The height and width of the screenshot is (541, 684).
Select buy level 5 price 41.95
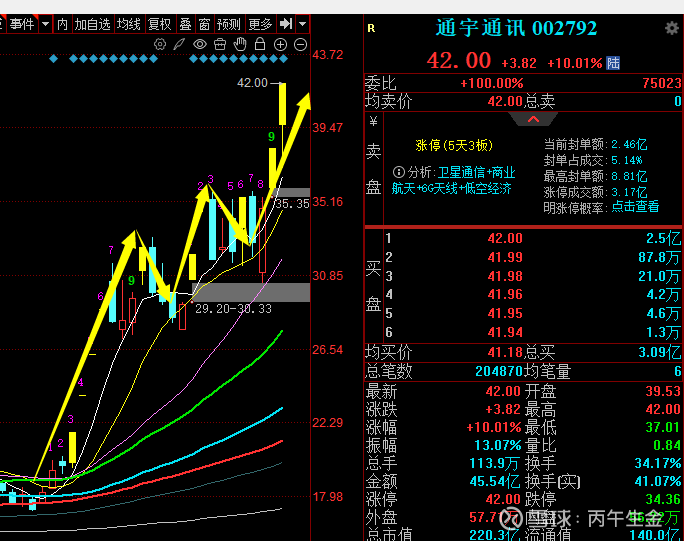click(x=505, y=314)
